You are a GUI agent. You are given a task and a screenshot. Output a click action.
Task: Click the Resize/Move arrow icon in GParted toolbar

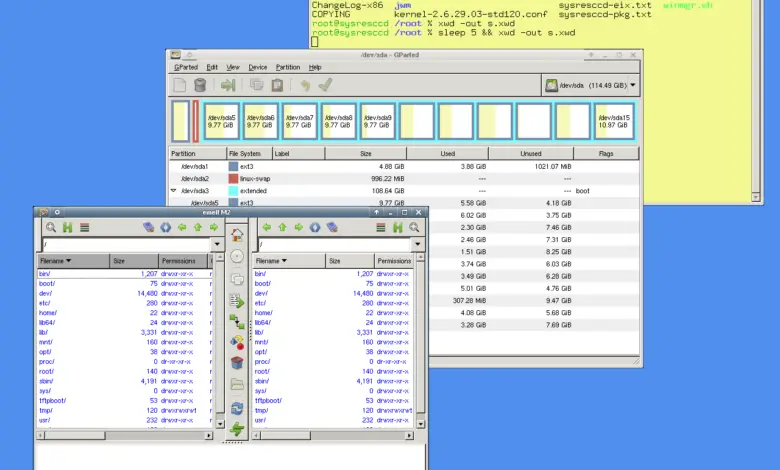[x=228, y=85]
